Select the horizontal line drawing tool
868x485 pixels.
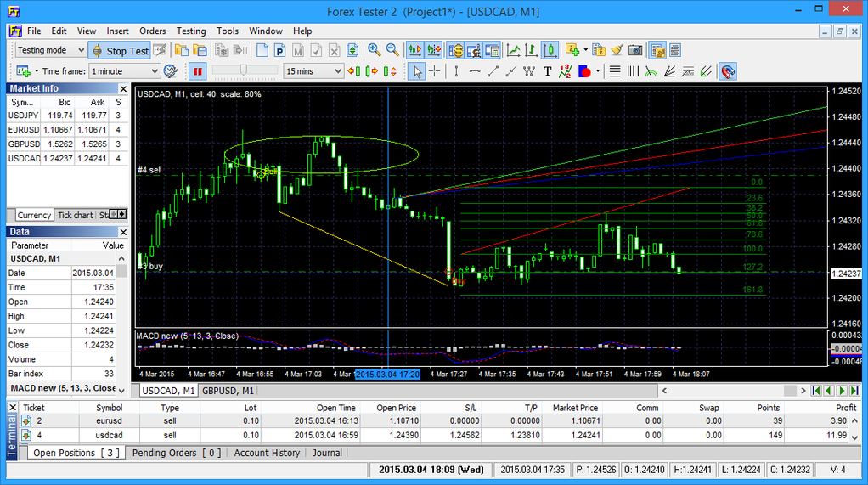[475, 71]
